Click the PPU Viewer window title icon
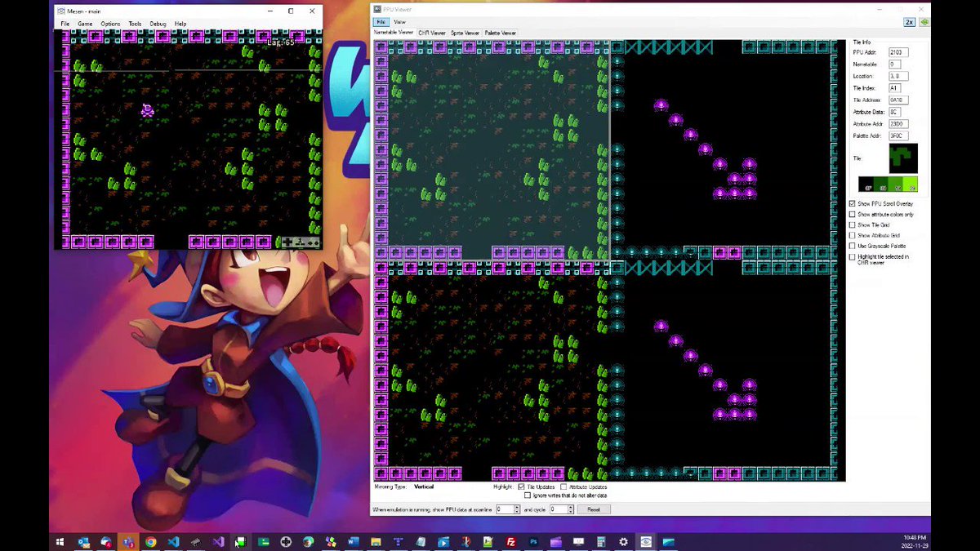 (377, 9)
